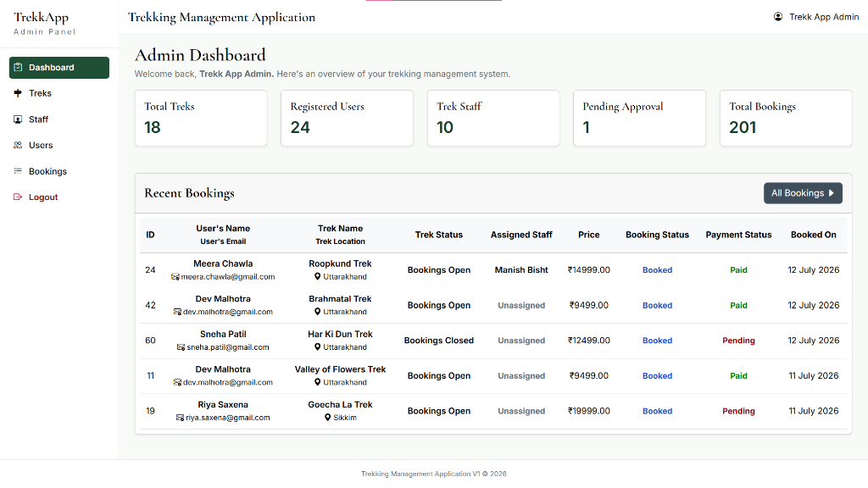This screenshot has height=488, width=868.
Task: Open the Staff section
Action: [x=59, y=119]
